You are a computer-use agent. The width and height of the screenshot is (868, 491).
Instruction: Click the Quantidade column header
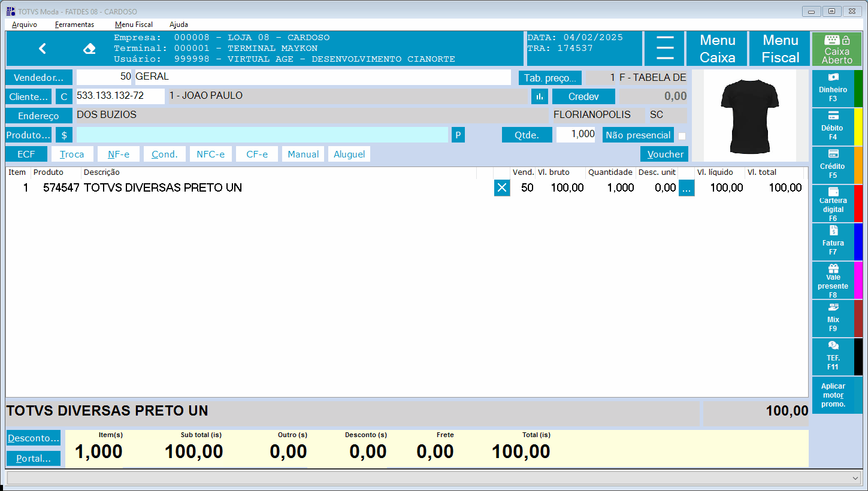pyautogui.click(x=610, y=172)
